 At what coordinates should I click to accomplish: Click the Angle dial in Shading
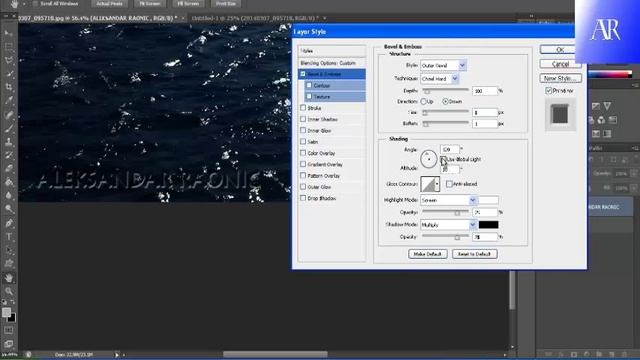point(429,159)
